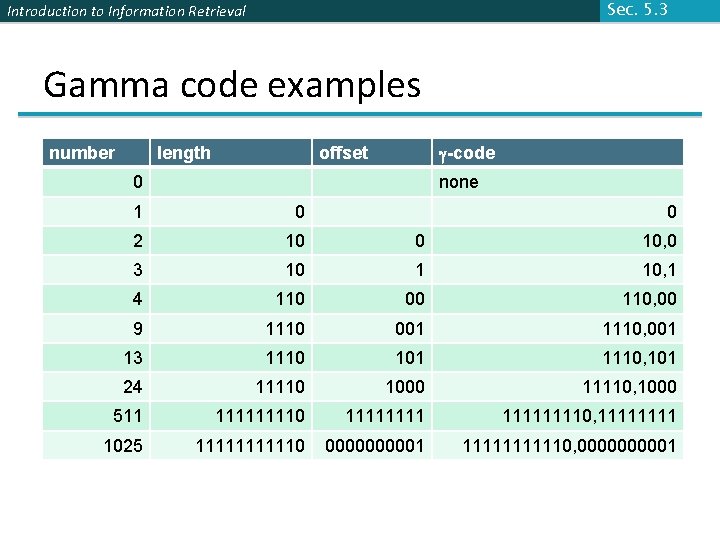Viewport: 720px width, 540px height.
Task: Click the 'Sec. 5.3' section label
Action: 637,9
